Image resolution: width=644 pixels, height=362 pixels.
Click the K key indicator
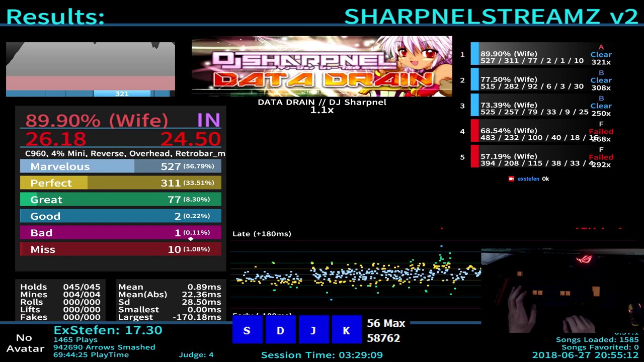point(347,329)
